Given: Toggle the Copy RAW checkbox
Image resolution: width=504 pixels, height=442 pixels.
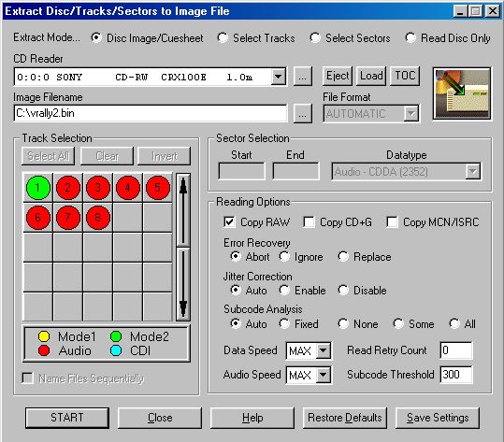Looking at the screenshot, I should pos(229,222).
